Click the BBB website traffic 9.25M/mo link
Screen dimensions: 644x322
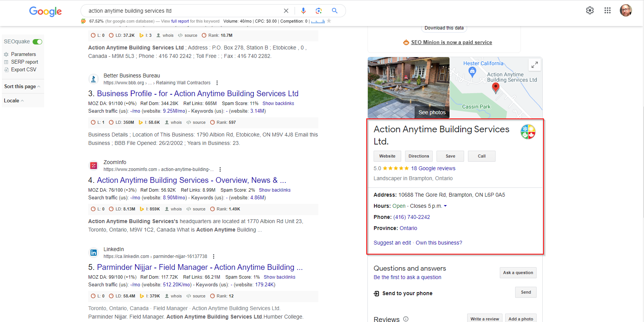175,111
